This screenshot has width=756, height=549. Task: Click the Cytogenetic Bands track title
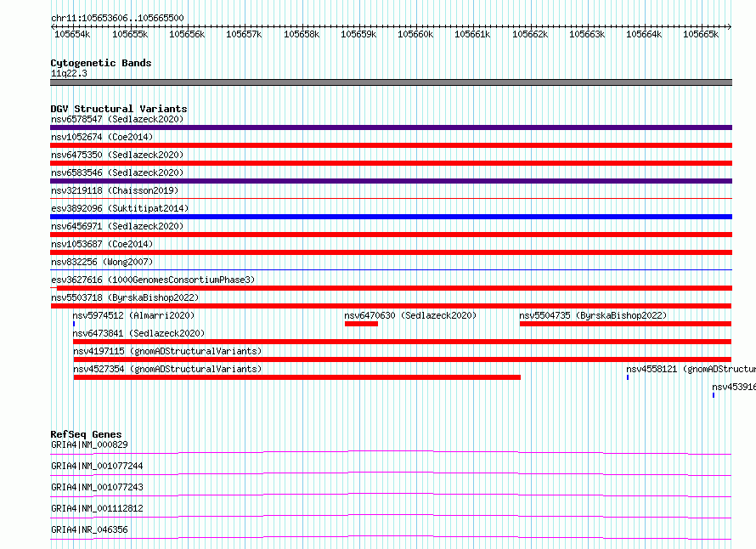tap(101, 63)
